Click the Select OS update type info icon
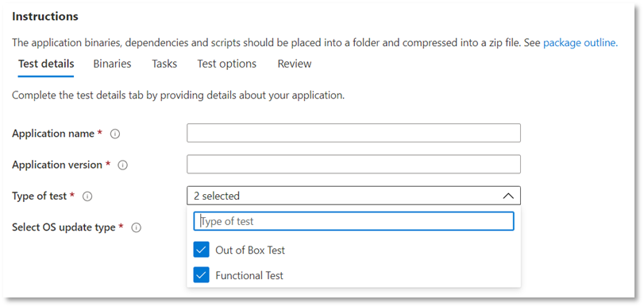Viewport: 644px width, 307px height. click(137, 227)
